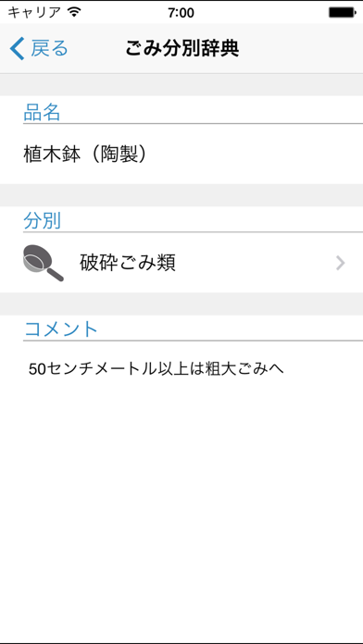Image resolution: width=363 pixels, height=644 pixels.
Task: Tap the comment 50センチメートル以上は粗大ごみへ
Action: click(x=156, y=369)
